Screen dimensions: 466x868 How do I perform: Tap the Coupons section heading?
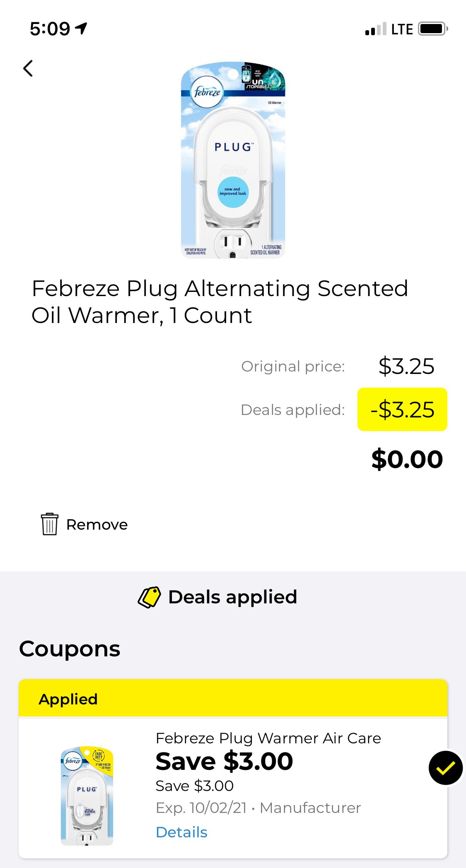coord(70,649)
